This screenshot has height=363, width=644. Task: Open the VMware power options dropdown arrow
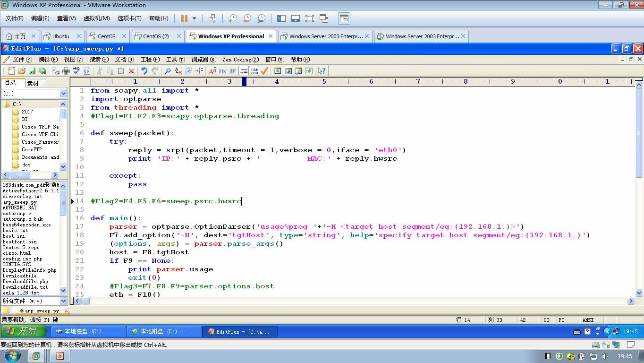point(194,18)
